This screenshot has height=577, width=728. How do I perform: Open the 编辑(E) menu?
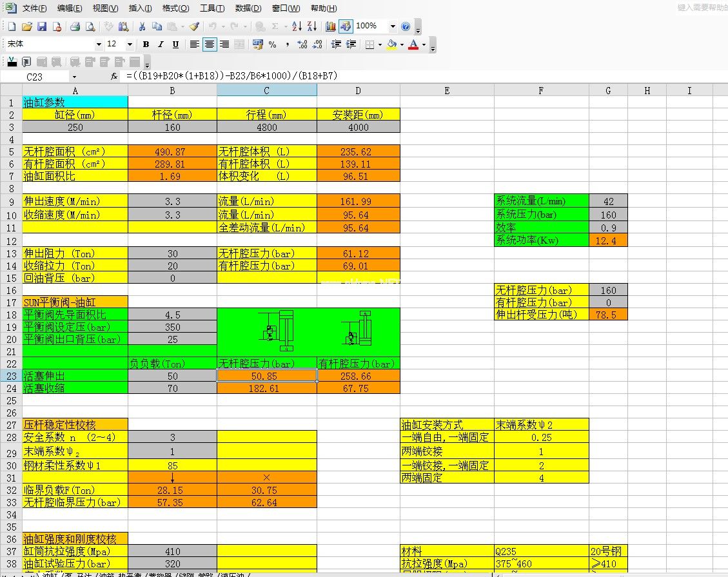click(x=70, y=8)
